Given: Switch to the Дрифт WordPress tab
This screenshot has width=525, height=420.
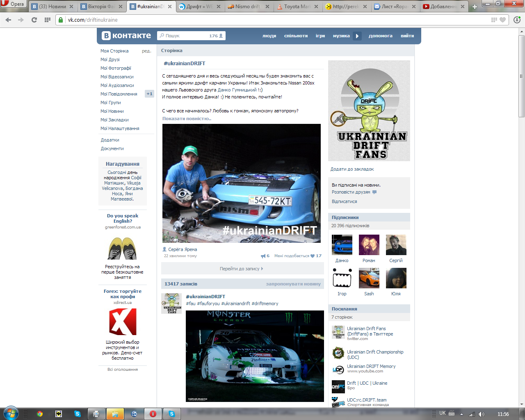Looking at the screenshot, I should 201,7.
